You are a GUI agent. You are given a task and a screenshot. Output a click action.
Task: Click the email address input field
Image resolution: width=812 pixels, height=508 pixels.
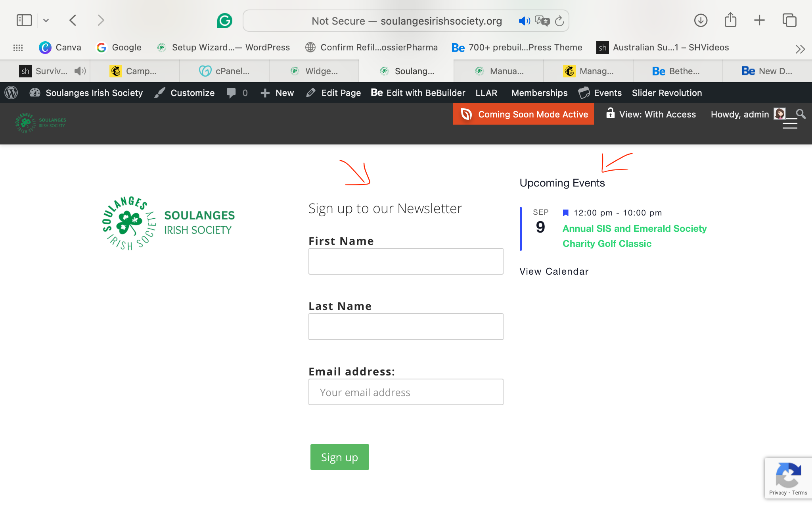(406, 392)
